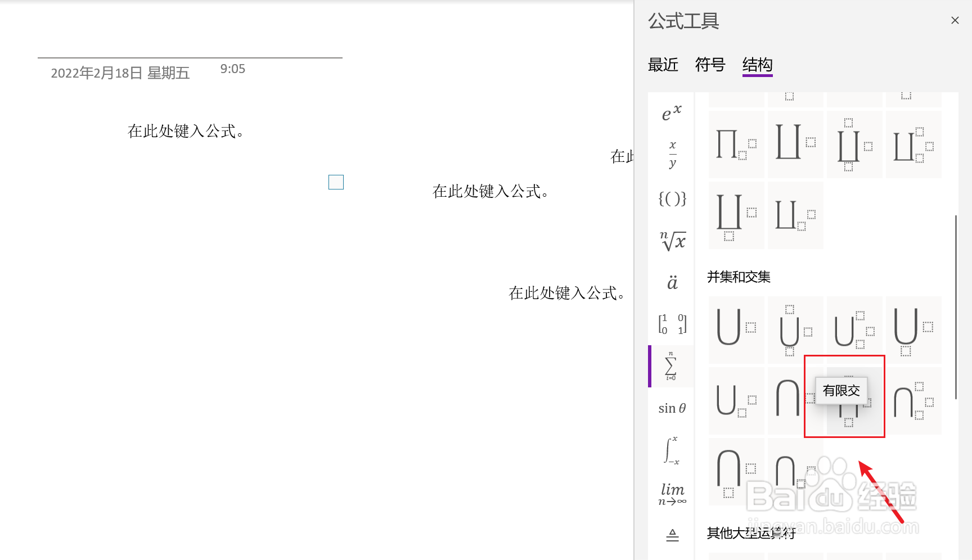Insert union ∪ with limits above and below
The height and width of the screenshot is (560, 972).
click(x=795, y=330)
